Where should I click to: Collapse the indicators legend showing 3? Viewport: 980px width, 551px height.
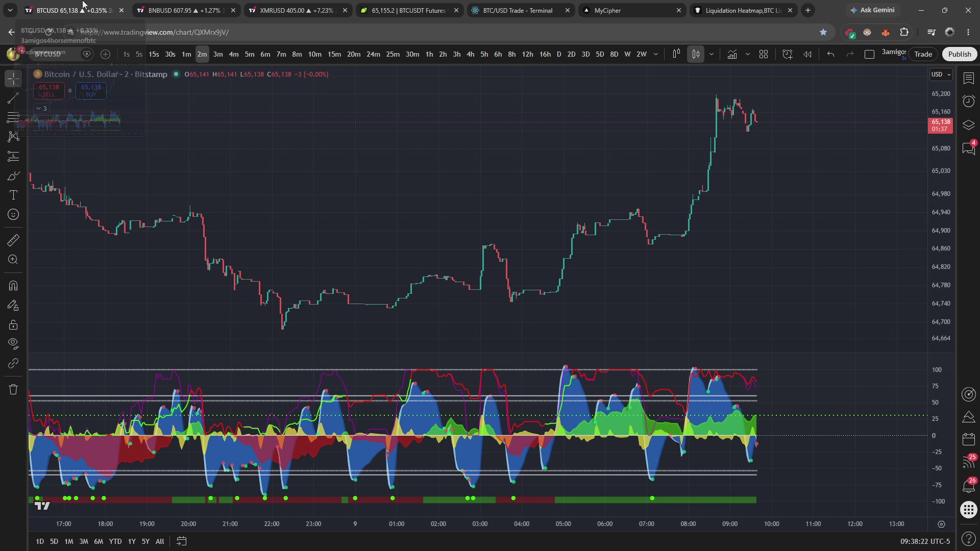pos(41,108)
